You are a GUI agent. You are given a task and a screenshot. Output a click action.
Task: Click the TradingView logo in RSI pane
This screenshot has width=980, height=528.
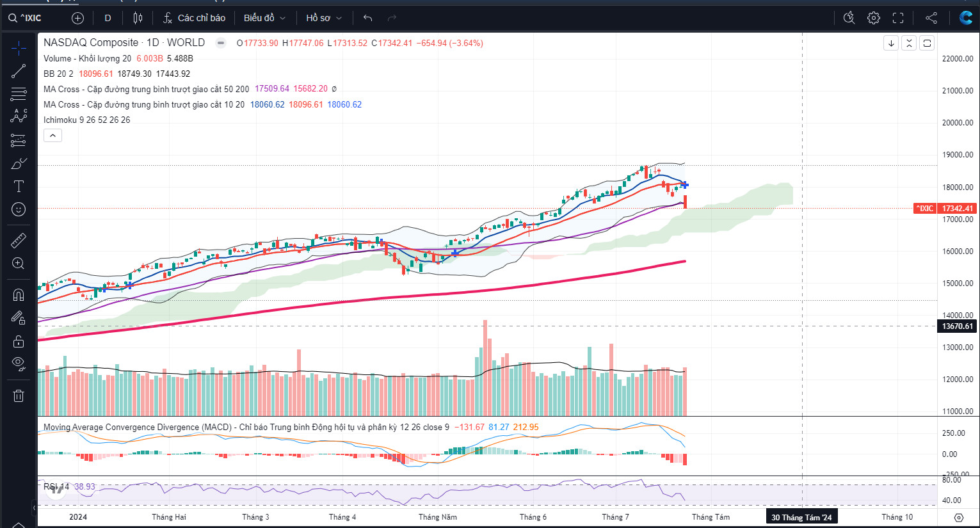coord(56,489)
